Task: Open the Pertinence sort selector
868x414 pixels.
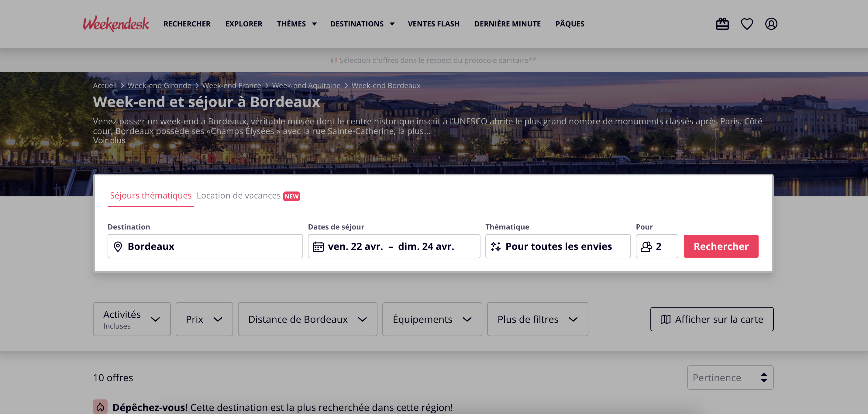Action: pos(730,377)
